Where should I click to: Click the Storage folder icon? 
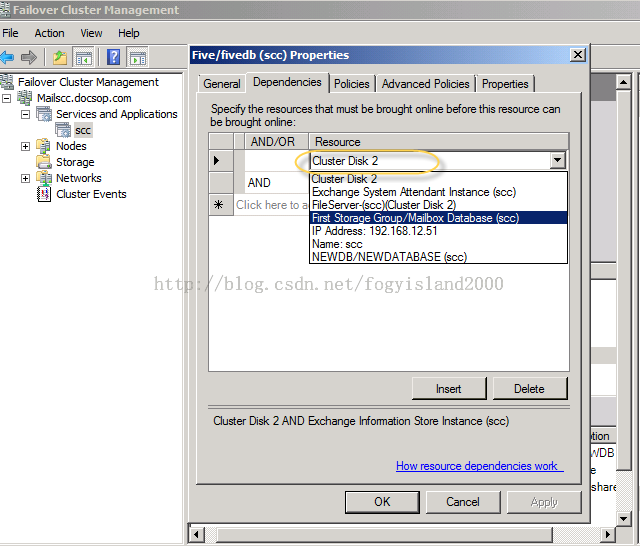point(43,162)
